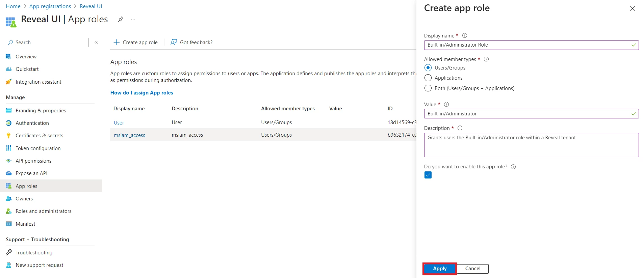Open the msiam_access app role link
This screenshot has height=278, width=644.
tap(129, 135)
